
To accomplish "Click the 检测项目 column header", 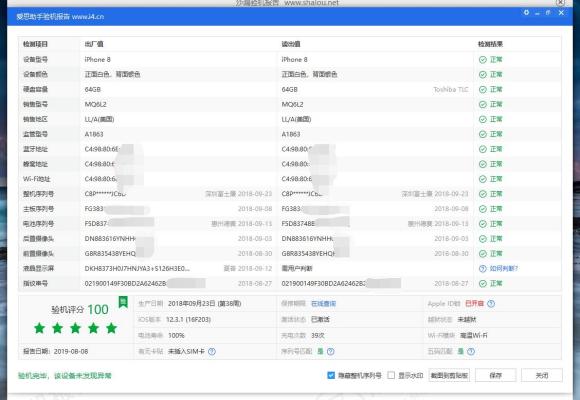I will pyautogui.click(x=36, y=44).
